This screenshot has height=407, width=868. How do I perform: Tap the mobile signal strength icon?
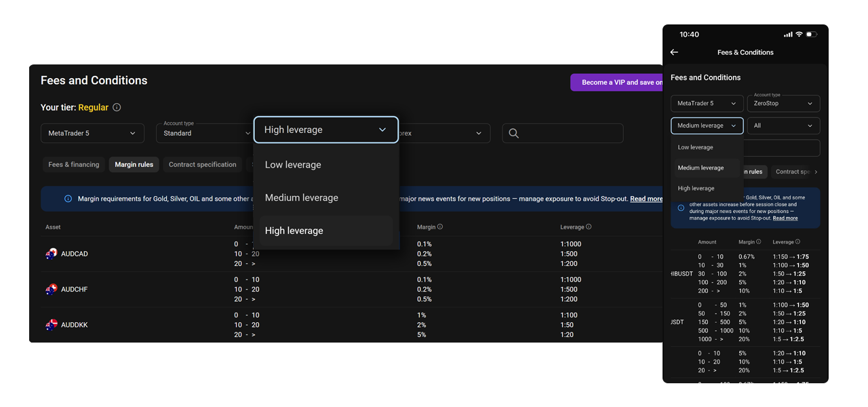coord(788,35)
